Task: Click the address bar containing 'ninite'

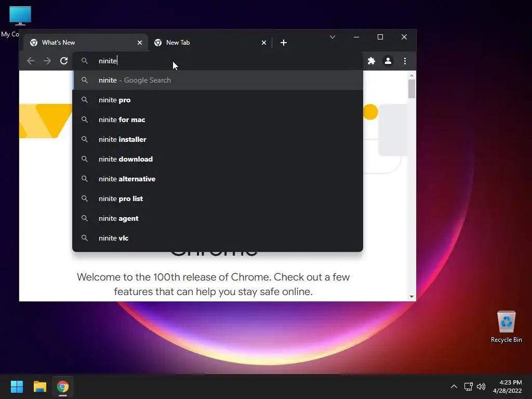Action: 217,61
